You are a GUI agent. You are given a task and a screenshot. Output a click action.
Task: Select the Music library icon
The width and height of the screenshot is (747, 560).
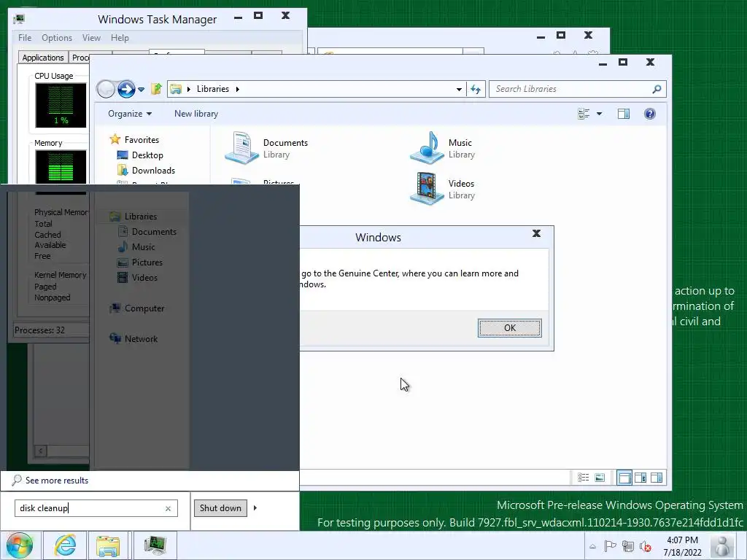(427, 148)
